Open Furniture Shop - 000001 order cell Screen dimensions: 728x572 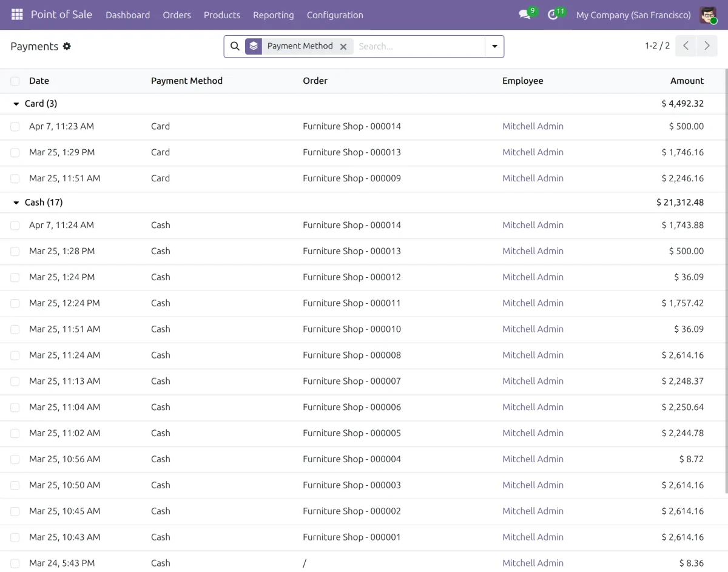tap(352, 537)
